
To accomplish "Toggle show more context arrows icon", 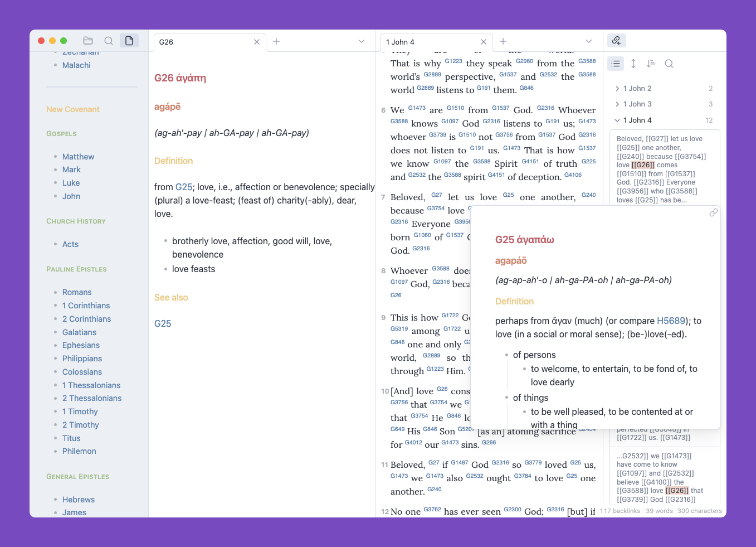I will click(x=633, y=64).
